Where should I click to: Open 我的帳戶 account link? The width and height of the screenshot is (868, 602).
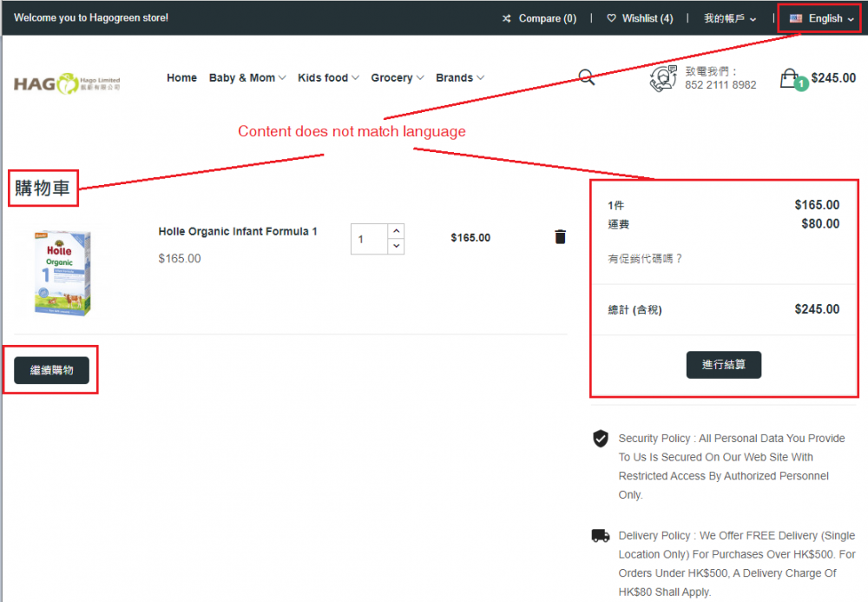[726, 17]
